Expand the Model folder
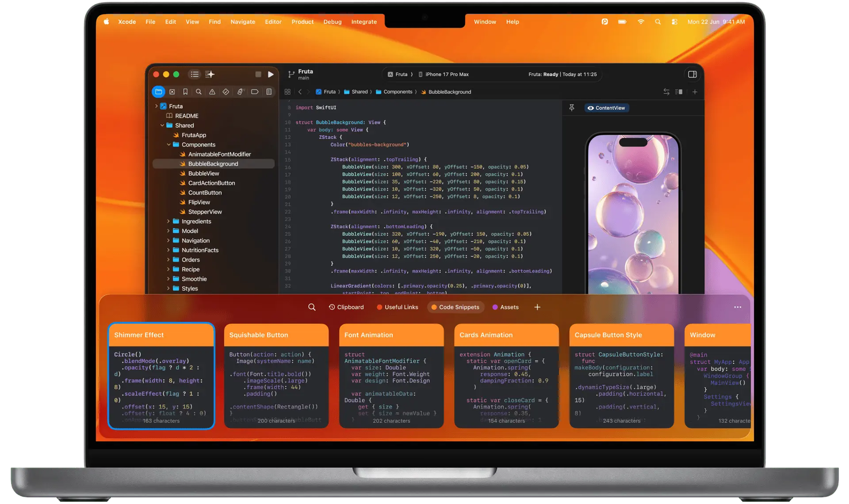This screenshot has width=849, height=504. [169, 231]
